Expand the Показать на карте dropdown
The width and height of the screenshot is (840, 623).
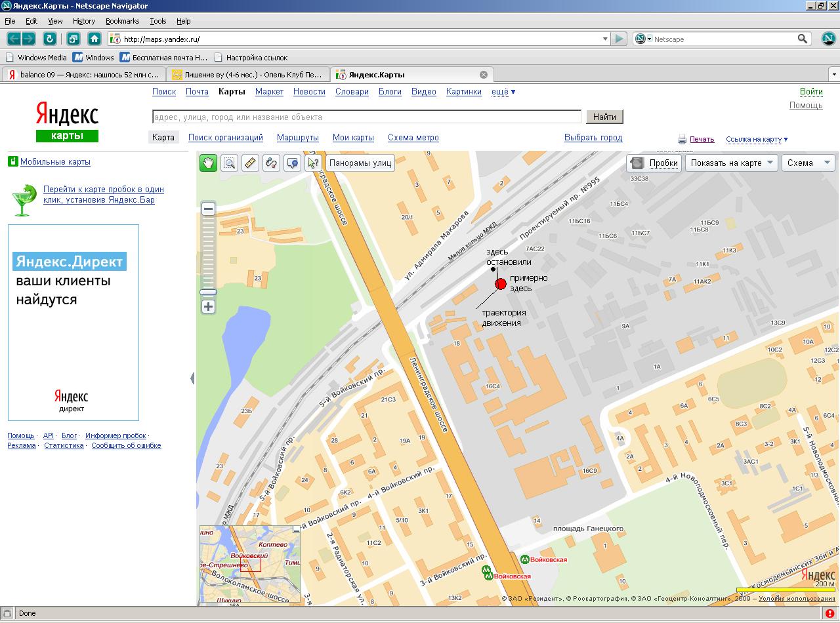click(x=731, y=163)
